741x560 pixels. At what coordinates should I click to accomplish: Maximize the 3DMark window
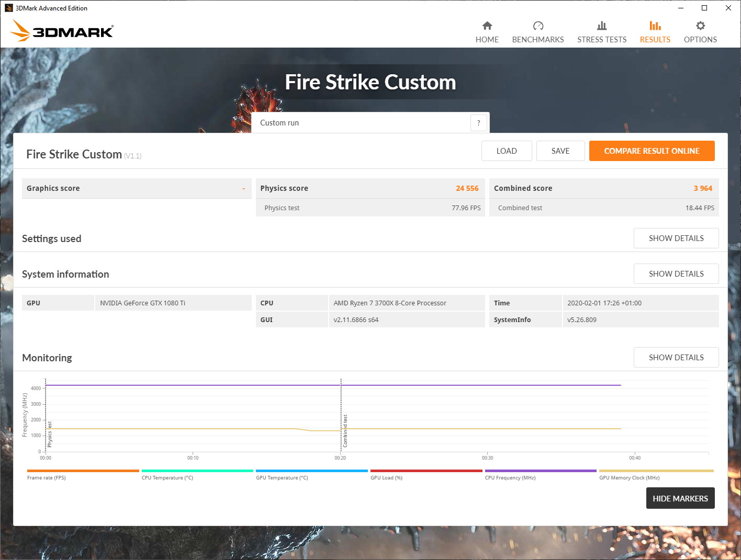point(704,8)
